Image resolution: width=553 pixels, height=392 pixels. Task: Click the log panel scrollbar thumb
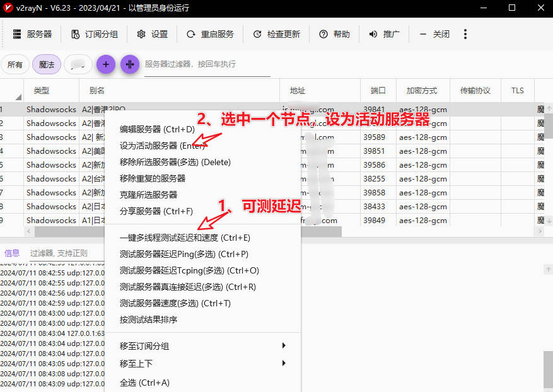point(549,369)
